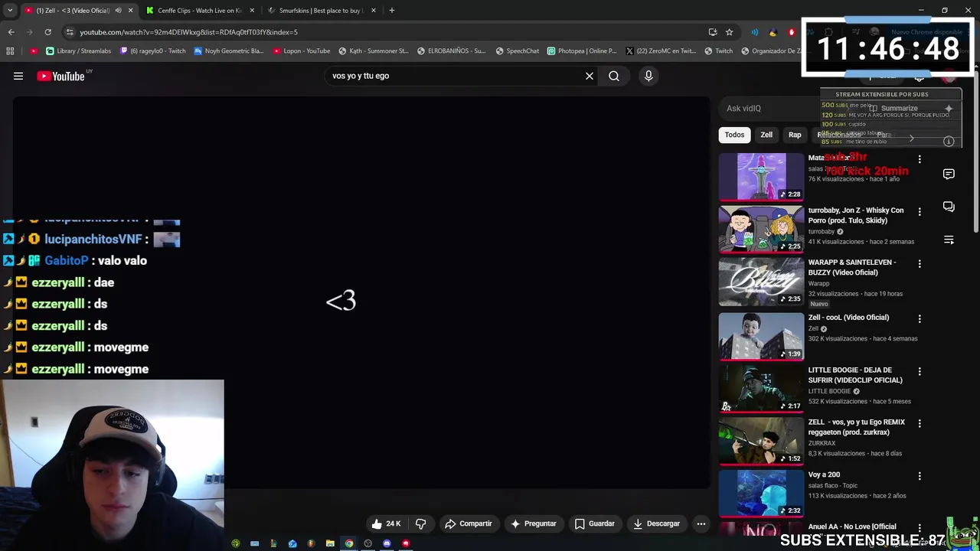Open more actions three-dot button below video
The image size is (980, 551).
[x=701, y=523]
